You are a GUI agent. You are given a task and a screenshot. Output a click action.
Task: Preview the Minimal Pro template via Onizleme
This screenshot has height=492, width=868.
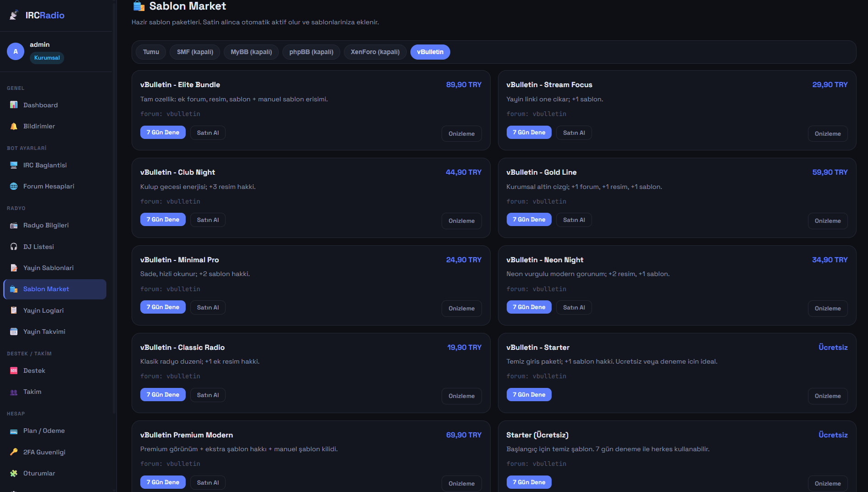(x=462, y=309)
